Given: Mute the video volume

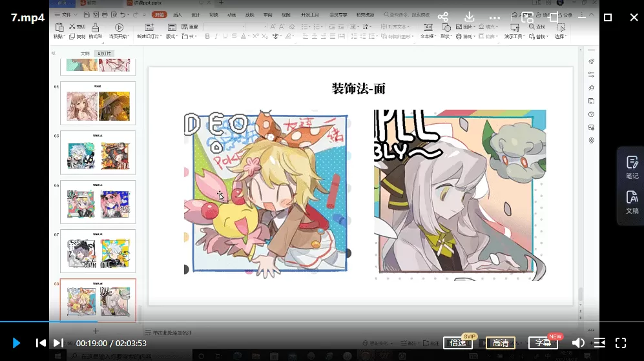Looking at the screenshot, I should pos(579,343).
